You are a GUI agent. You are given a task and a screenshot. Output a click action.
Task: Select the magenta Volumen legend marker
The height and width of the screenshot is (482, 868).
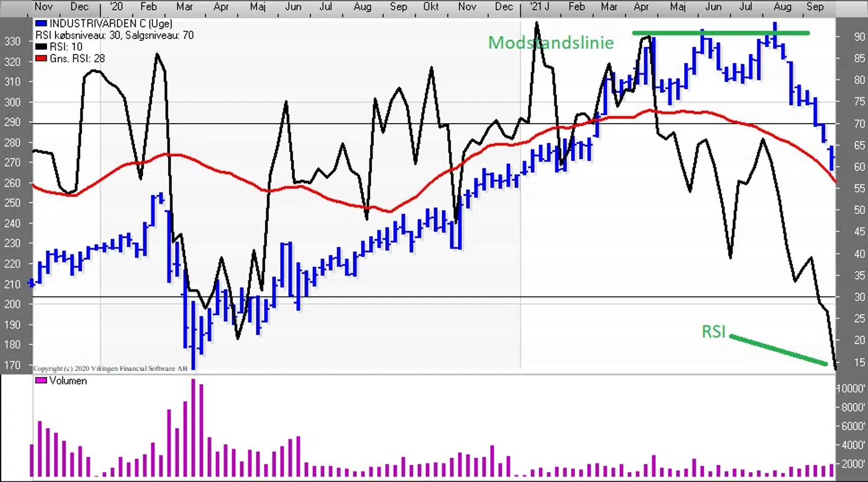(41, 381)
